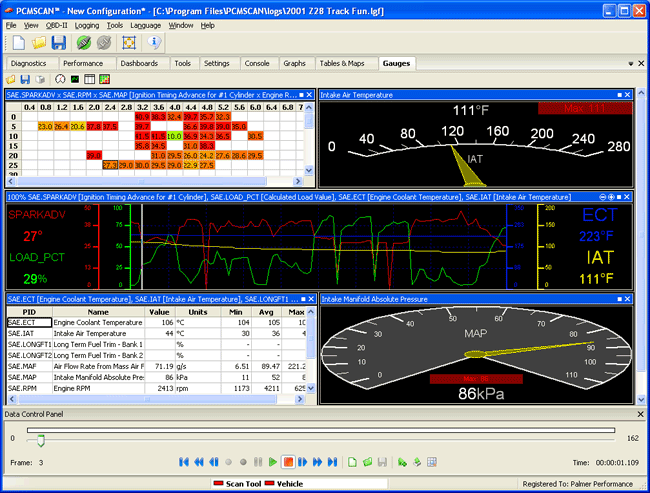Jump to first frame in playback controls
Viewport: 650px width, 493px height.
click(184, 462)
